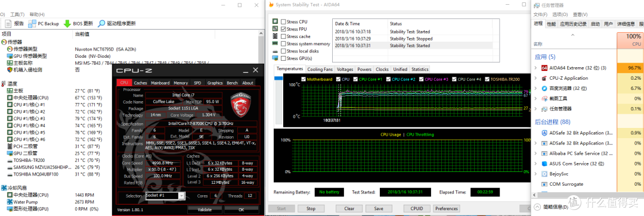
Task: Click the BejoySvc process icon
Action: point(544,174)
